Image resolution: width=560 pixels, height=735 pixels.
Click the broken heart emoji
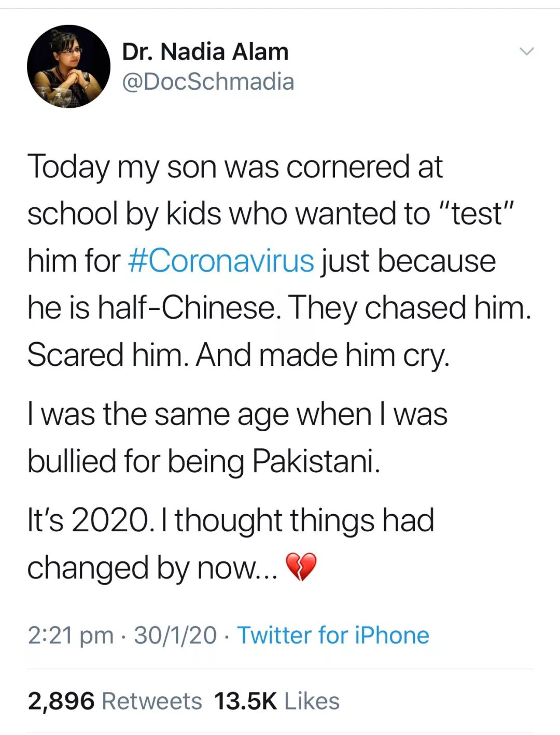pos(301,566)
